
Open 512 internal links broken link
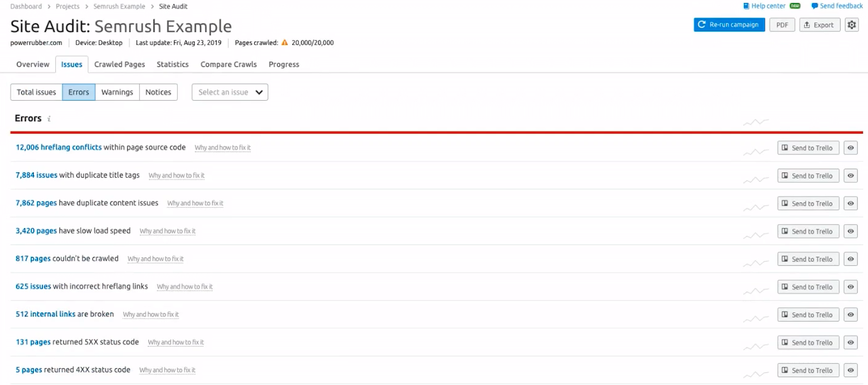click(x=46, y=314)
